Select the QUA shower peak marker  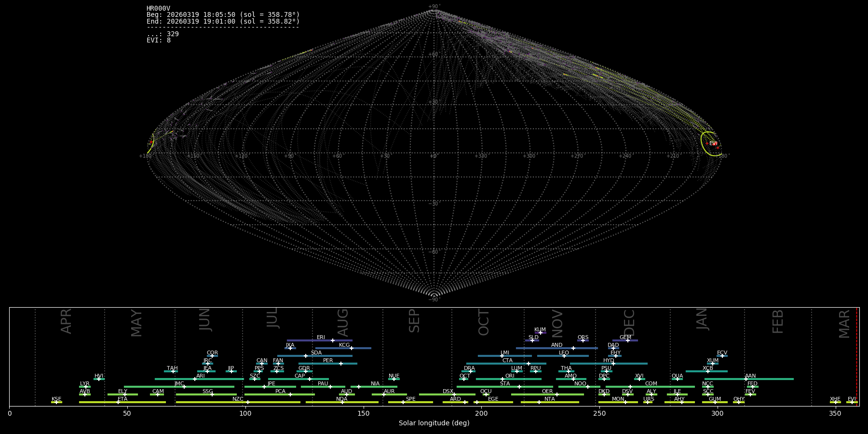677,379
